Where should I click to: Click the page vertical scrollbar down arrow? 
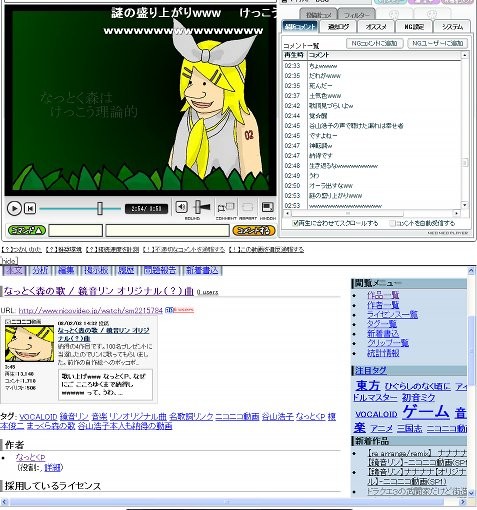(471, 492)
